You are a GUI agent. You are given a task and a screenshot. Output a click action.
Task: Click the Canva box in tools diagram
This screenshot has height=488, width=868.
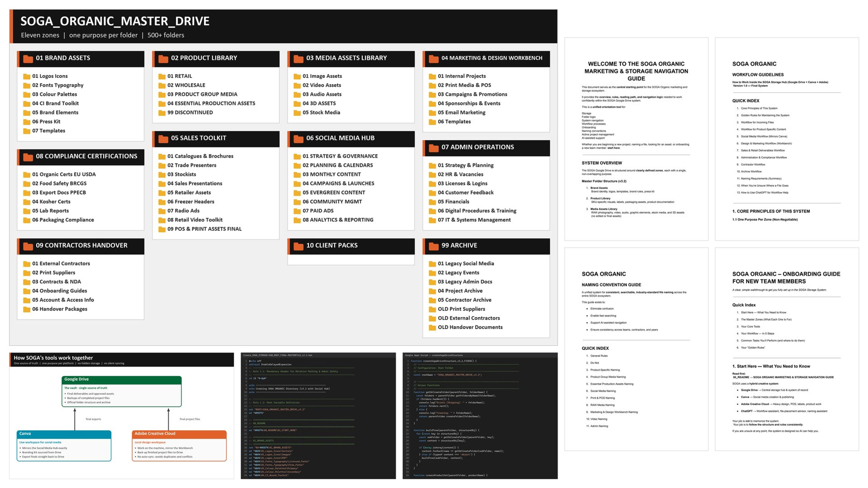click(x=64, y=446)
